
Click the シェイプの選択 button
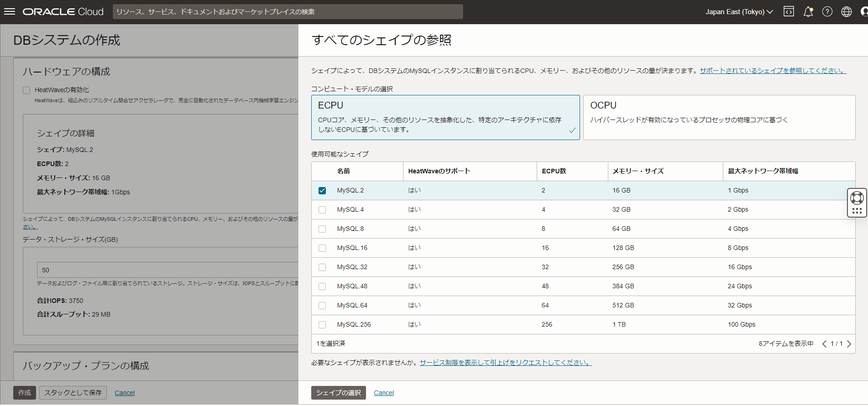[x=339, y=393]
